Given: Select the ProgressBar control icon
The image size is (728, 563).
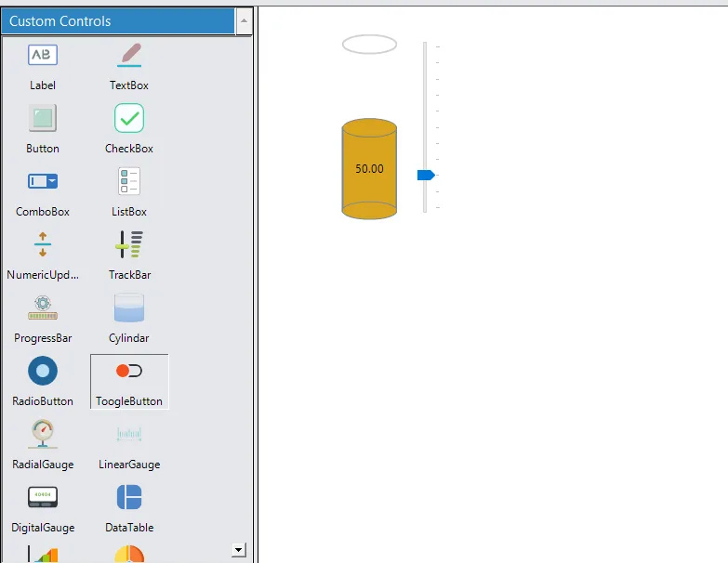Looking at the screenshot, I should coord(43,308).
